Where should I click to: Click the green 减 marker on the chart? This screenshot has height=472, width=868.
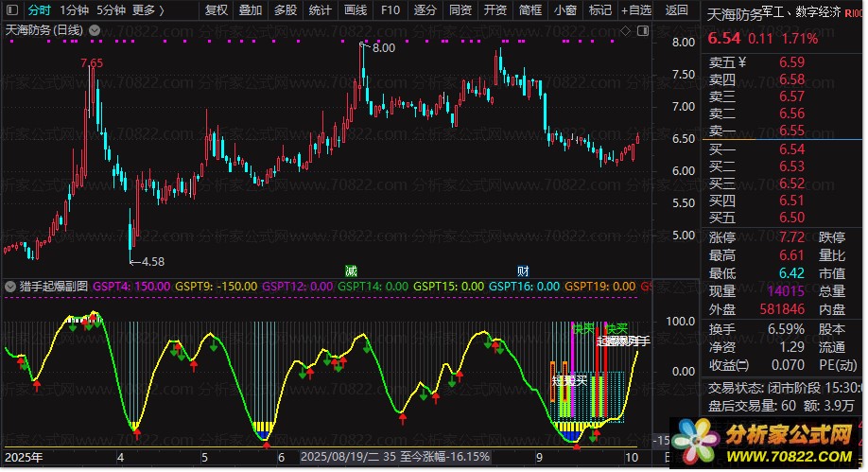[351, 270]
